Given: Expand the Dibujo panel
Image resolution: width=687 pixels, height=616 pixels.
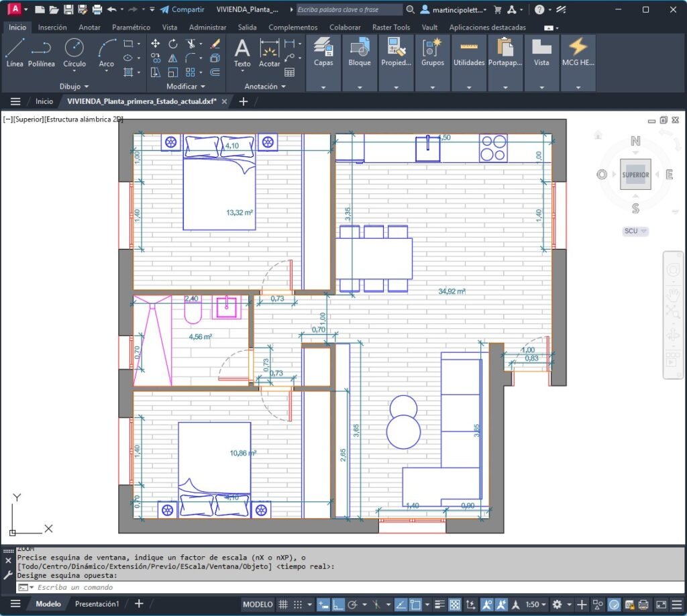Looking at the screenshot, I should 74,87.
